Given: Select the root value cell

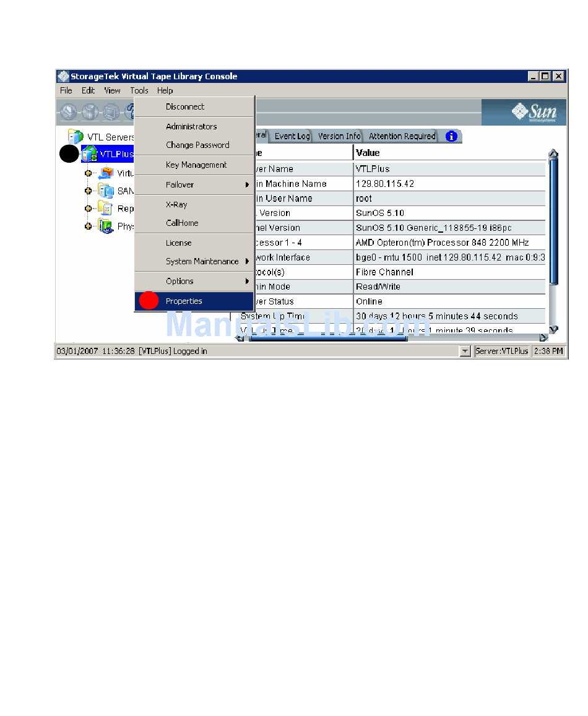Looking at the screenshot, I should pyautogui.click(x=449, y=198).
